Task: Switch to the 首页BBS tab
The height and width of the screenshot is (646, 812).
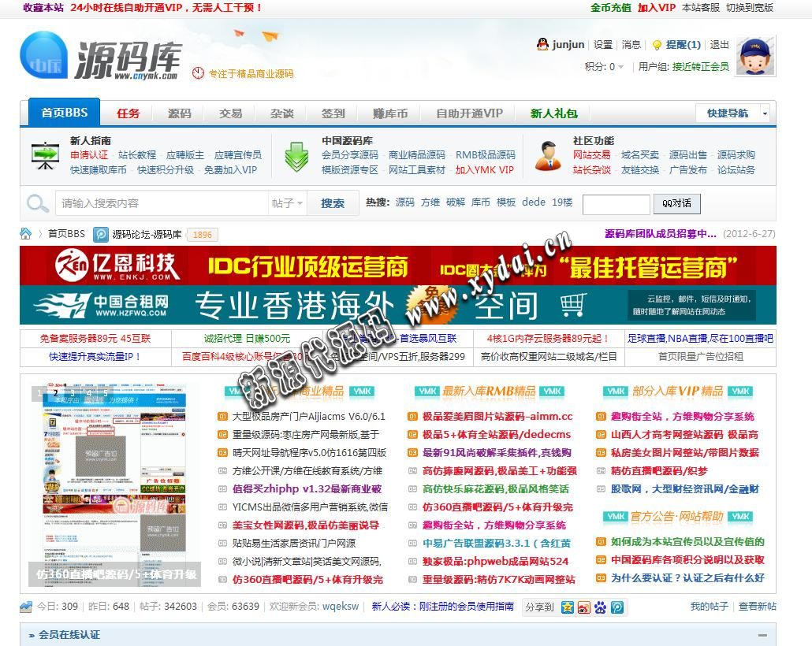Action: 65,113
